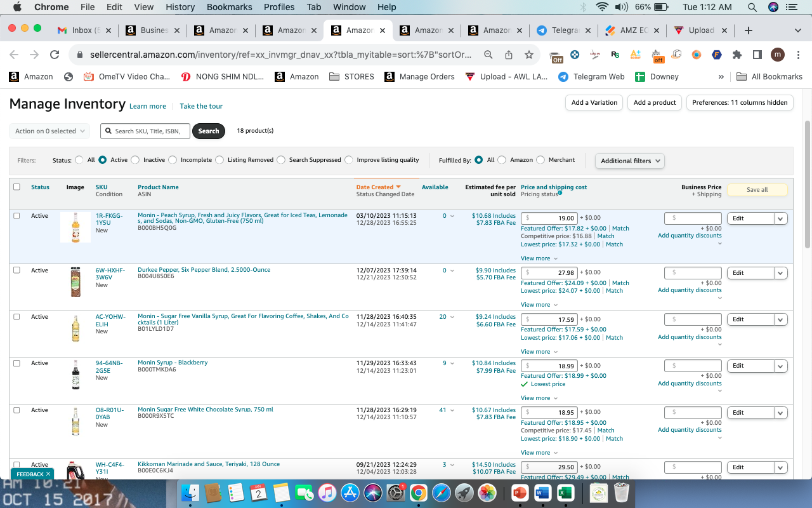Launch PowerPoint from the Dock
The width and height of the screenshot is (812, 508).
[x=520, y=493]
